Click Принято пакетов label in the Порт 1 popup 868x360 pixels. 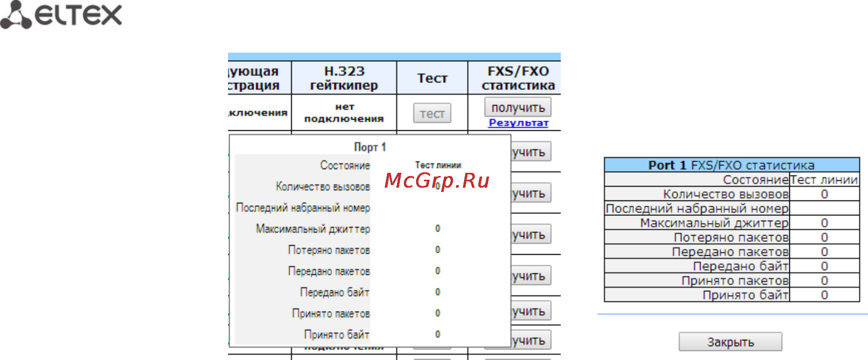click(331, 313)
